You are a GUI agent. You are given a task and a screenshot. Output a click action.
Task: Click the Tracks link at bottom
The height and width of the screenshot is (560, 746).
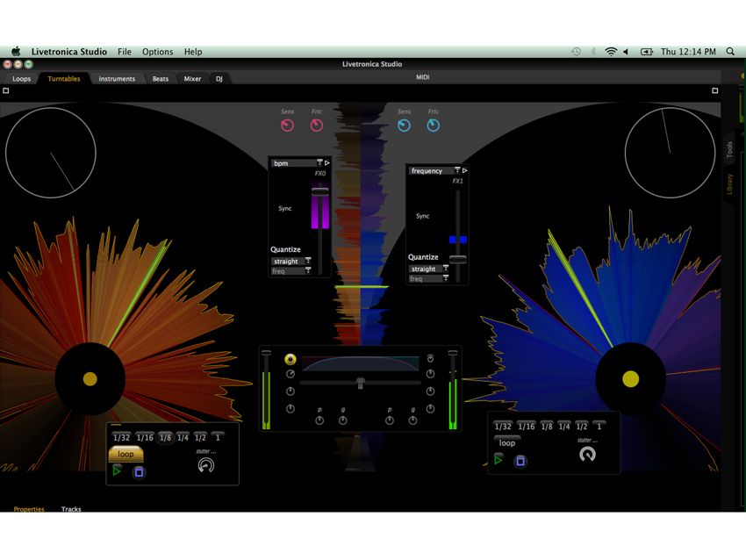tap(71, 508)
